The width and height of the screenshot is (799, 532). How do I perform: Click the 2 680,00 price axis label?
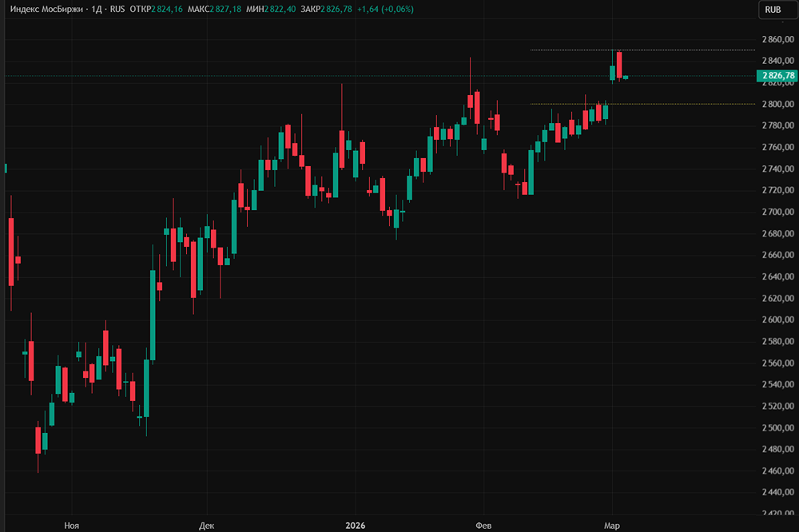point(777,233)
